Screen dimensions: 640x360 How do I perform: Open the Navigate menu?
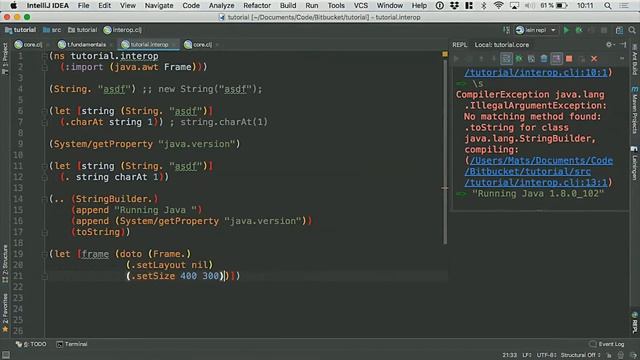pos(159,5)
